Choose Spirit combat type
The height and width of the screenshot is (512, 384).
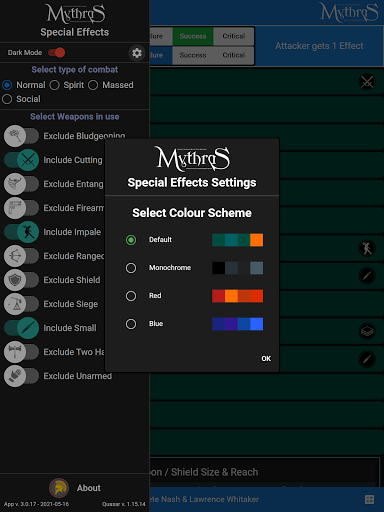(54, 85)
